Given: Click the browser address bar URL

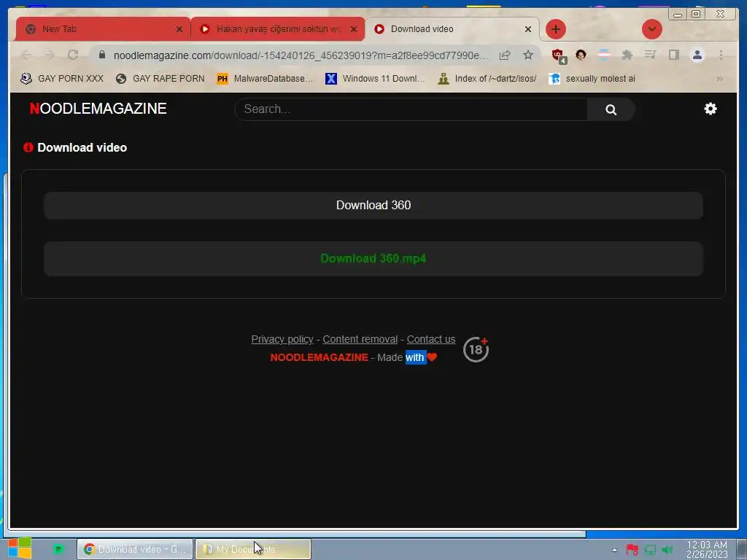Looking at the screenshot, I should [301, 55].
